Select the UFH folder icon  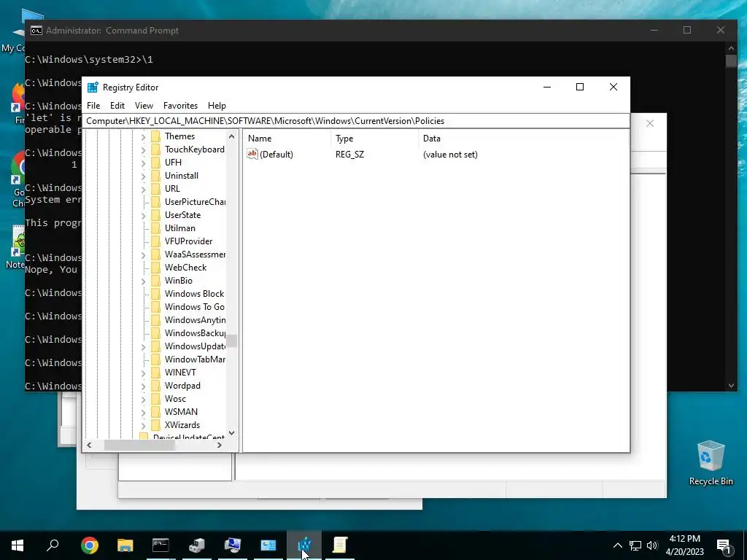[155, 163]
